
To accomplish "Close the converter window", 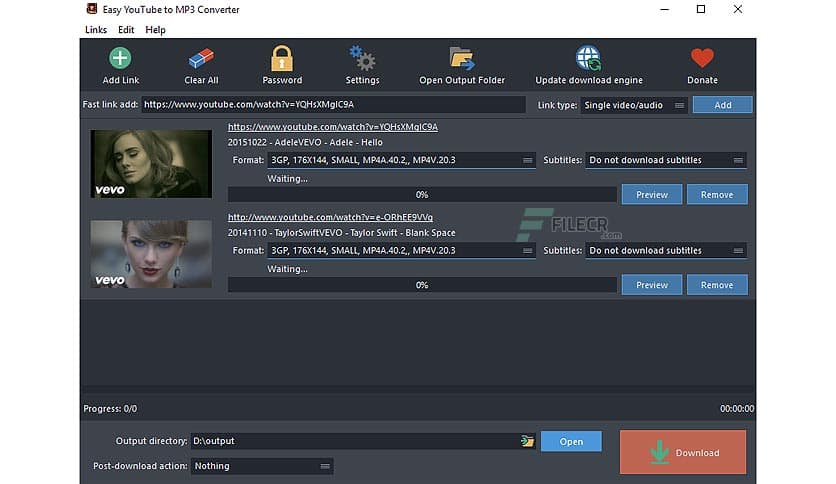I will click(737, 10).
